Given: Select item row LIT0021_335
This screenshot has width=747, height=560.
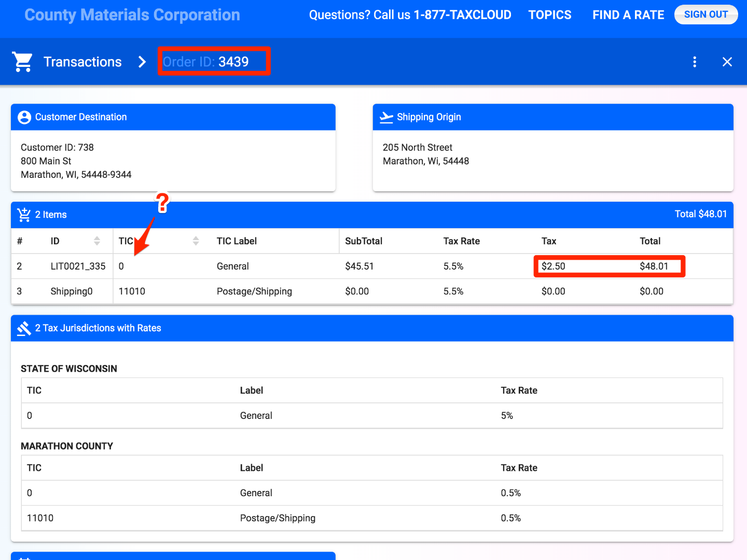Looking at the screenshot, I should [x=78, y=267].
